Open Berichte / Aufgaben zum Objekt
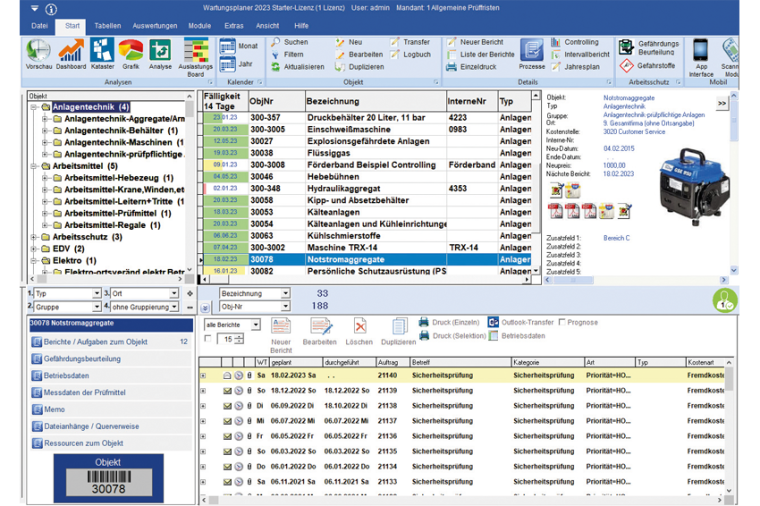 111,342
